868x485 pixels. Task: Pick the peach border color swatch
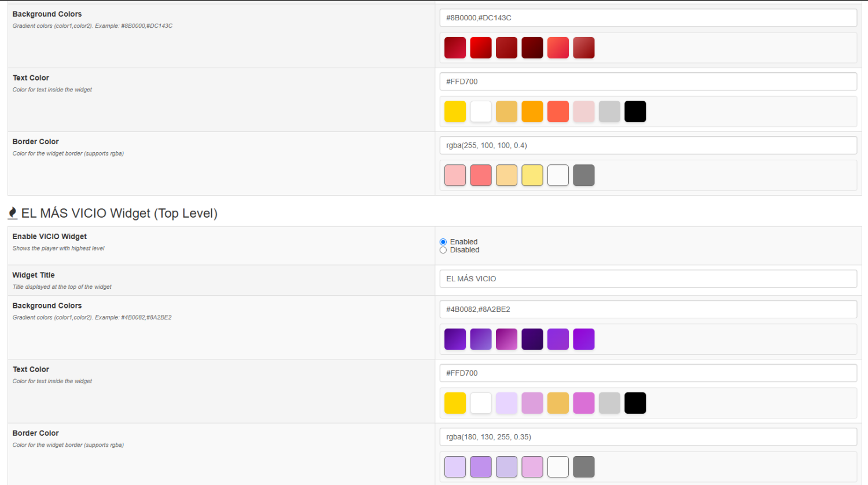click(x=506, y=175)
